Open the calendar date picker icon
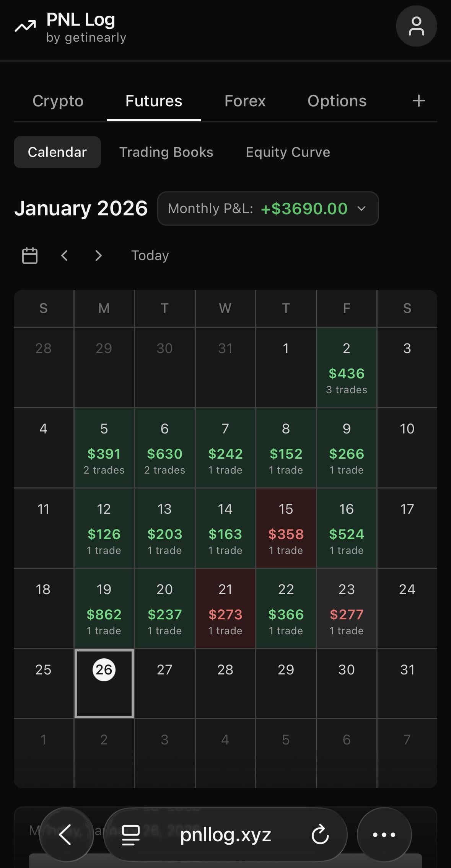 (x=30, y=256)
